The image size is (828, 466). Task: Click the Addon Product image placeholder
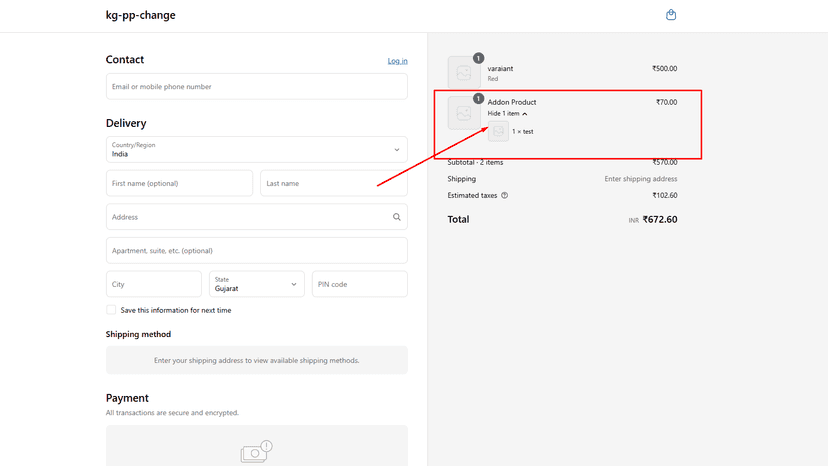[x=464, y=113]
